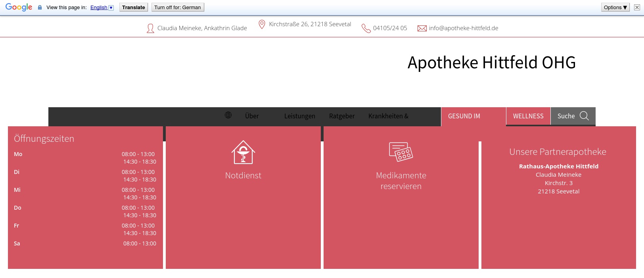The image size is (644, 278).
Task: Expand the translate bar Options menu
Action: [x=615, y=7]
